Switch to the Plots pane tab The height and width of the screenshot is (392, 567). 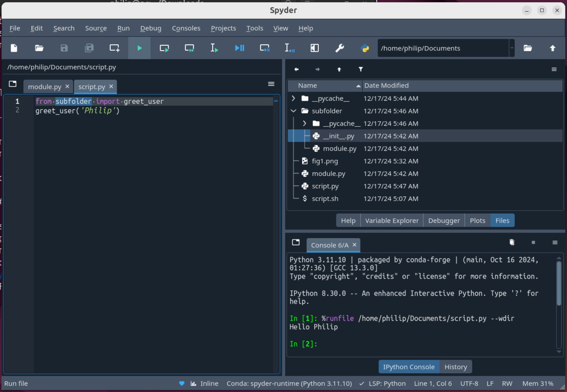tap(477, 221)
